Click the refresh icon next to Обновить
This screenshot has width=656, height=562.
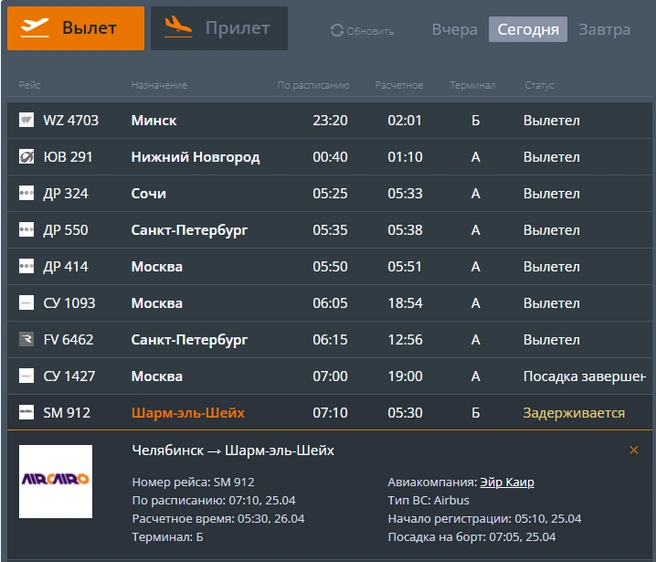point(337,30)
